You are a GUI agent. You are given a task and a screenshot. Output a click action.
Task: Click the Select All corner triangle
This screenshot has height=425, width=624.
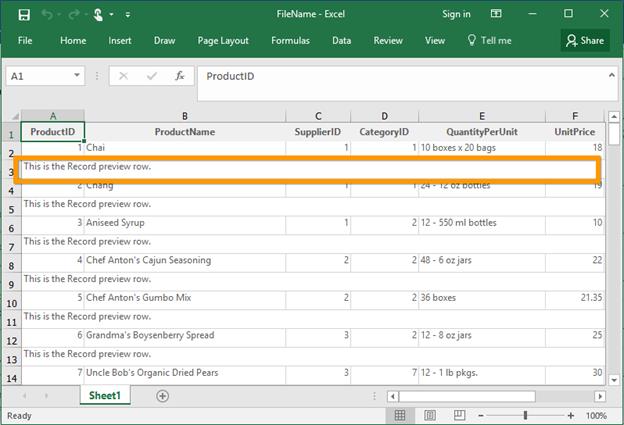tap(14, 116)
